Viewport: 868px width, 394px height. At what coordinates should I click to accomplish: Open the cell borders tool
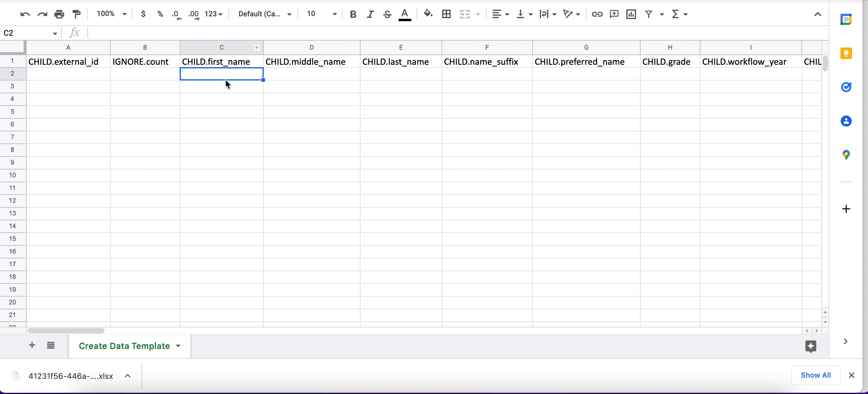point(446,14)
